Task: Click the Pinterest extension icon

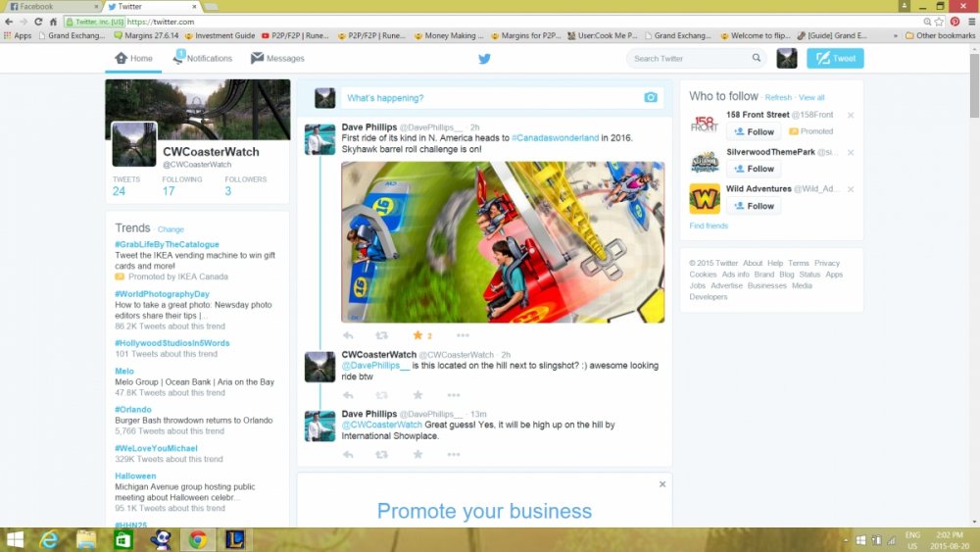Action: pos(955,22)
